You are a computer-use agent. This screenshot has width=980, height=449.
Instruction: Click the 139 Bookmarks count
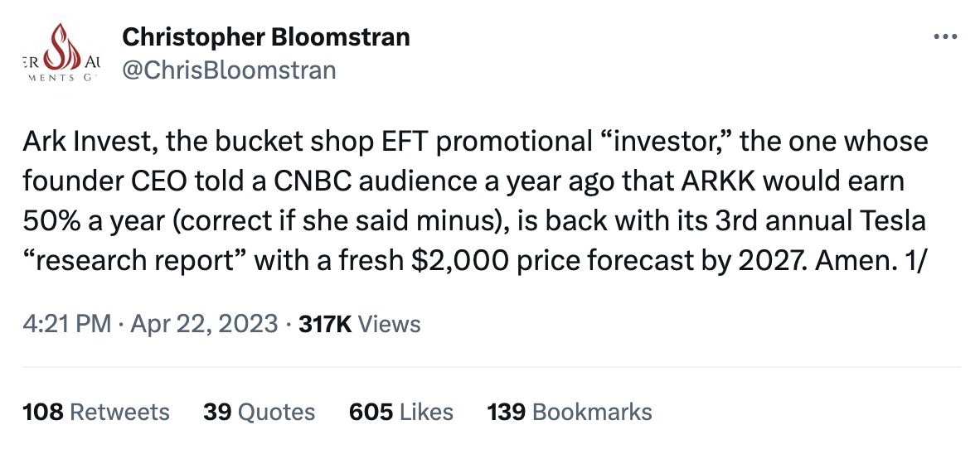569,412
